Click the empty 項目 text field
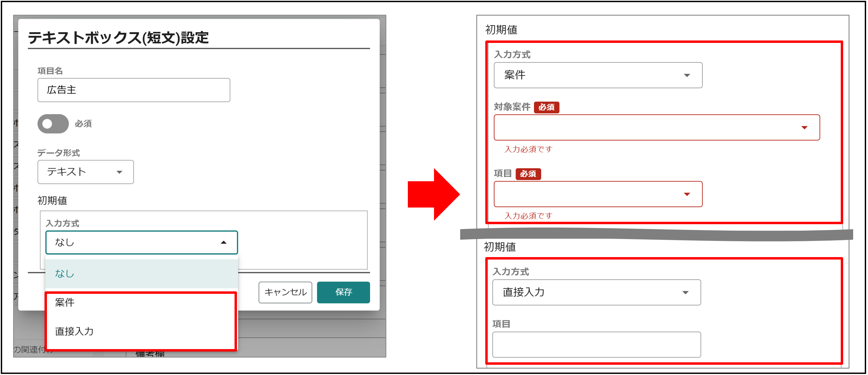Viewport: 868px width, 375px height. click(596, 345)
